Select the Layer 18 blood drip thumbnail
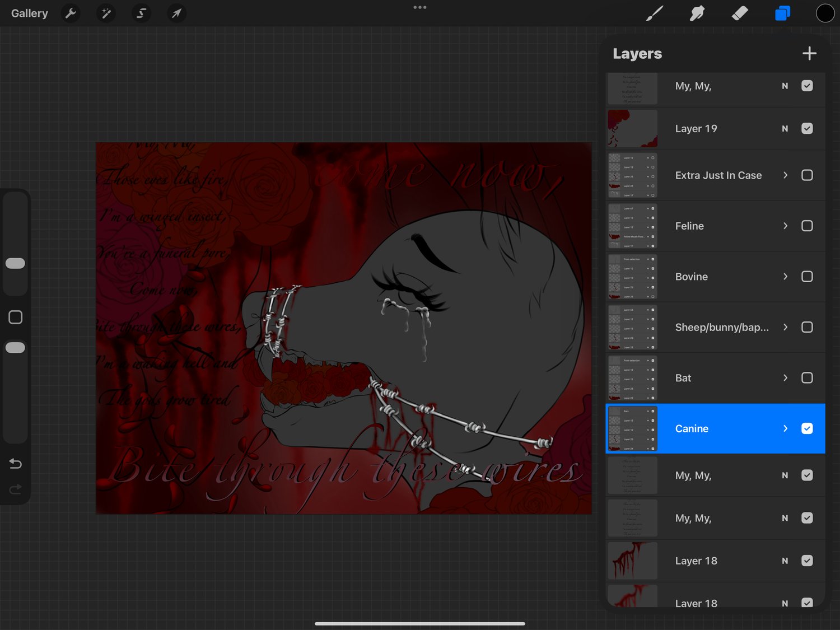840x630 pixels. [x=632, y=561]
